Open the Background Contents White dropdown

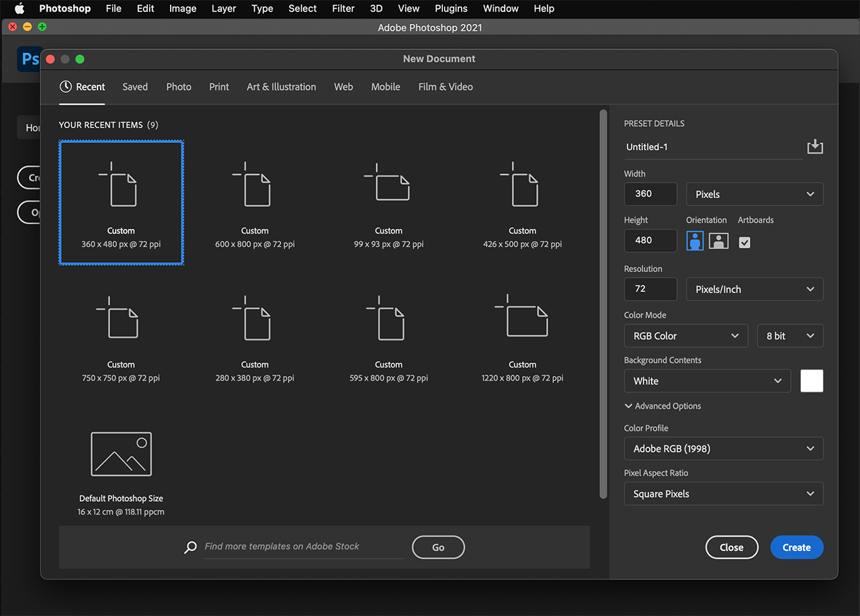click(707, 381)
